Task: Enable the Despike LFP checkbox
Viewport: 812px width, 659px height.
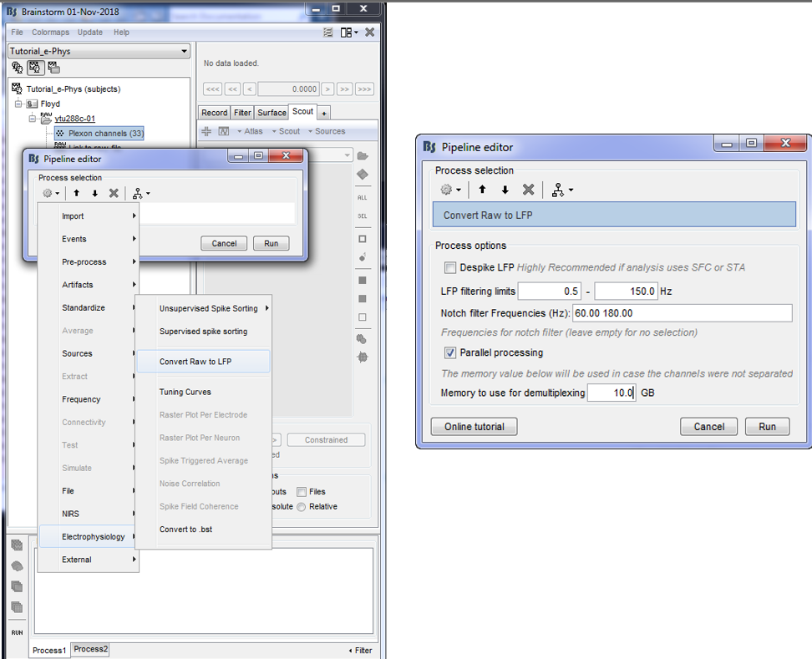Action: (451, 268)
